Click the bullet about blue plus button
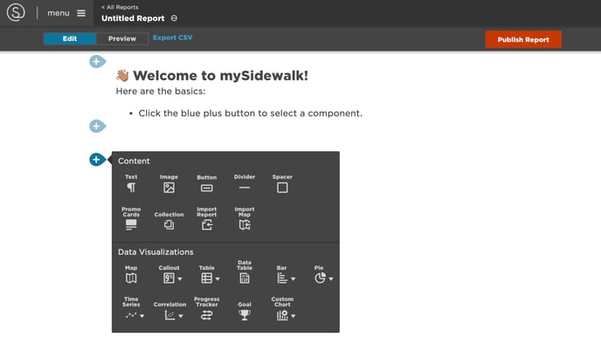 click(251, 113)
